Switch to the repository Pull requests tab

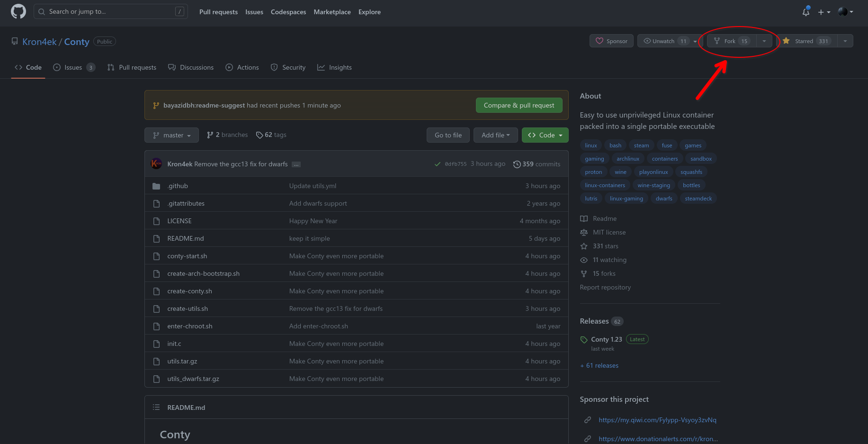click(132, 67)
